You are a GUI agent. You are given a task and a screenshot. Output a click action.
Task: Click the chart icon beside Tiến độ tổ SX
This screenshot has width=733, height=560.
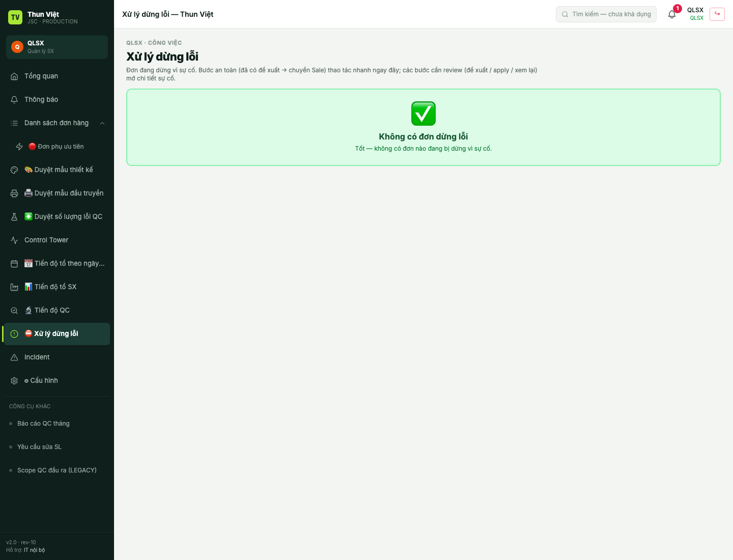coord(14,287)
